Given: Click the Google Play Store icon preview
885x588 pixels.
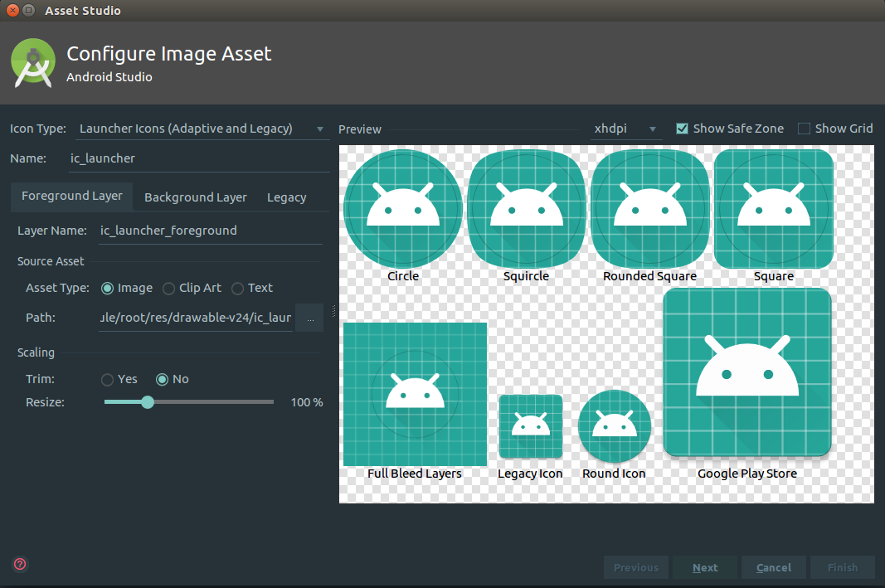Looking at the screenshot, I should 747,372.
